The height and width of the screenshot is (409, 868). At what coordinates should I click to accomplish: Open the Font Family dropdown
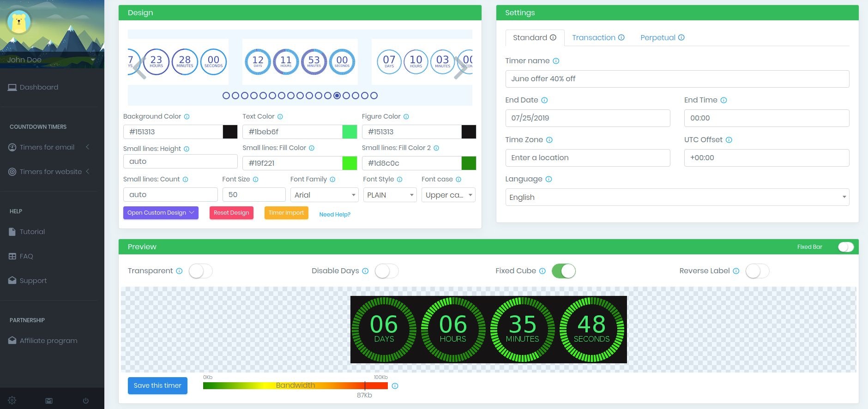(325, 195)
